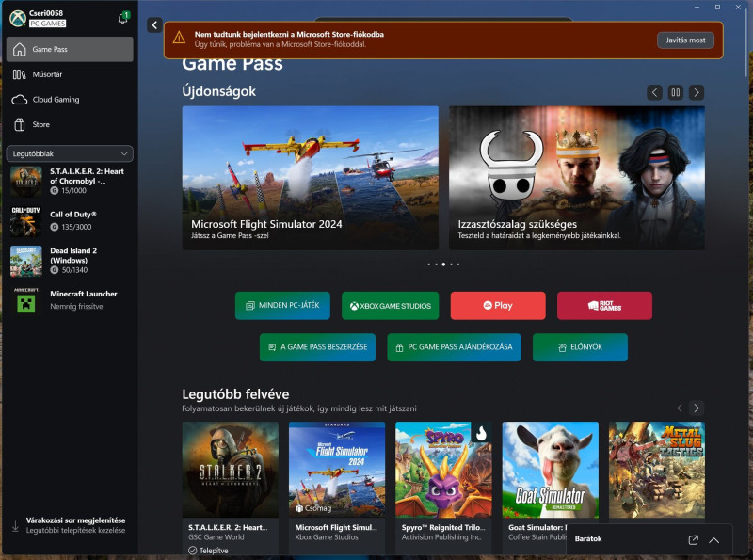The height and width of the screenshot is (560, 753).
Task: Click MINDEN PC-JÁTÉK button
Action: coord(282,306)
